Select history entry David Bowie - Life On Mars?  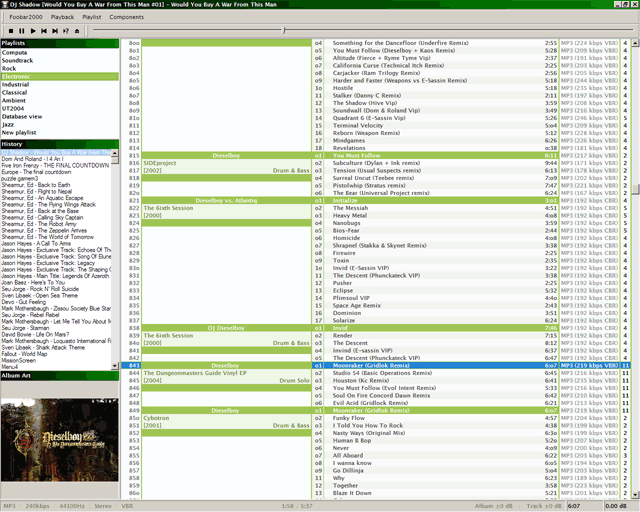pyautogui.click(x=56, y=334)
